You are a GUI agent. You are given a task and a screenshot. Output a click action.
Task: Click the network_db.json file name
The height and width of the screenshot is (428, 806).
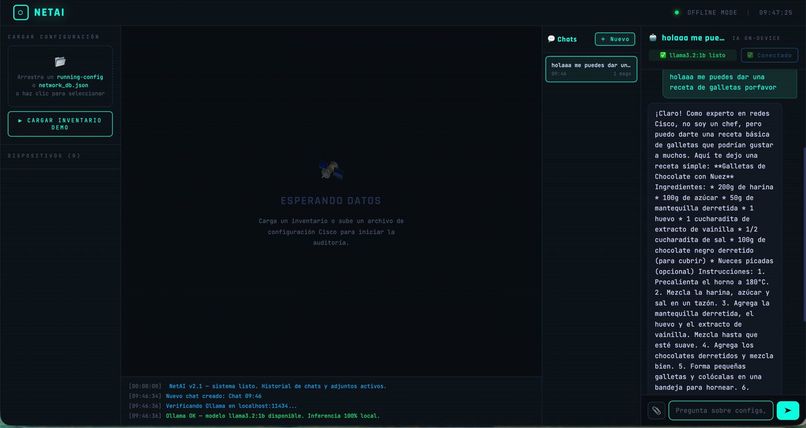pos(63,85)
